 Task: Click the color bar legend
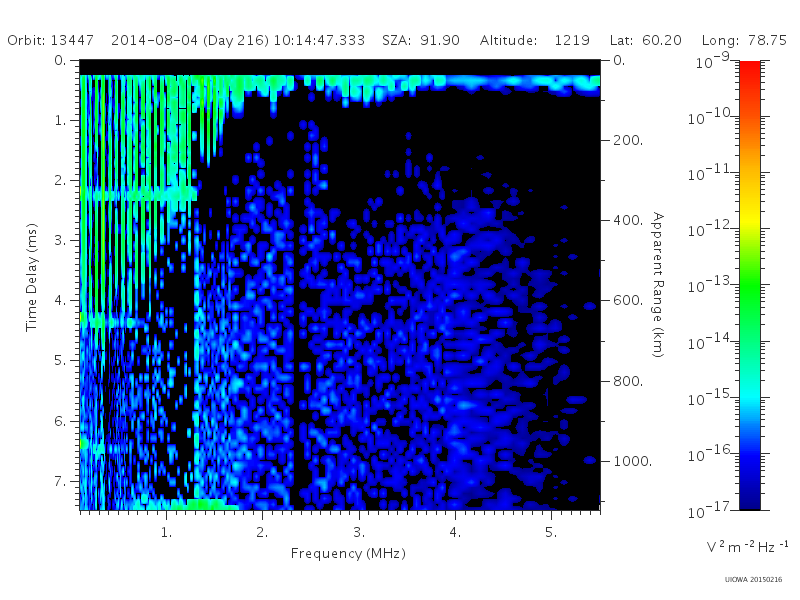pyautogui.click(x=749, y=285)
